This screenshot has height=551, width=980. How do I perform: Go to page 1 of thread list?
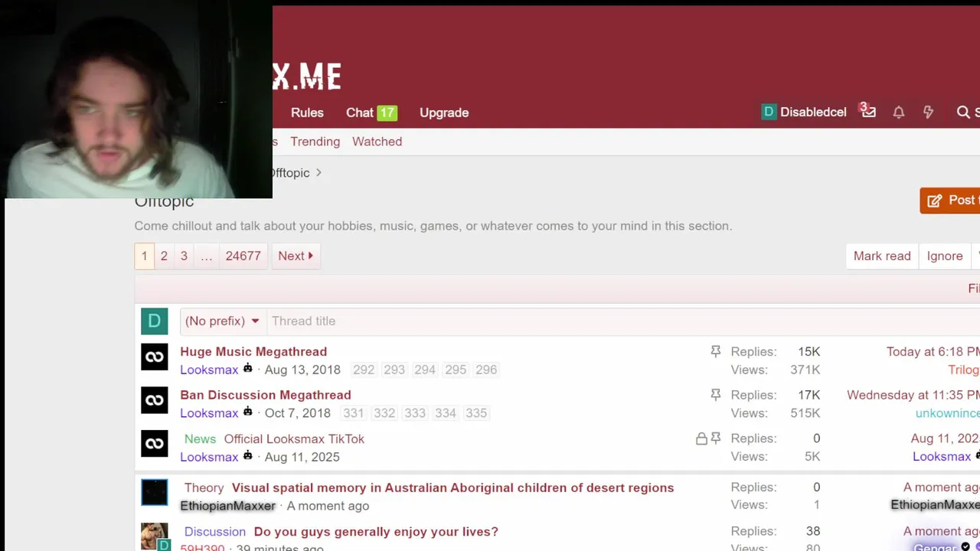144,256
